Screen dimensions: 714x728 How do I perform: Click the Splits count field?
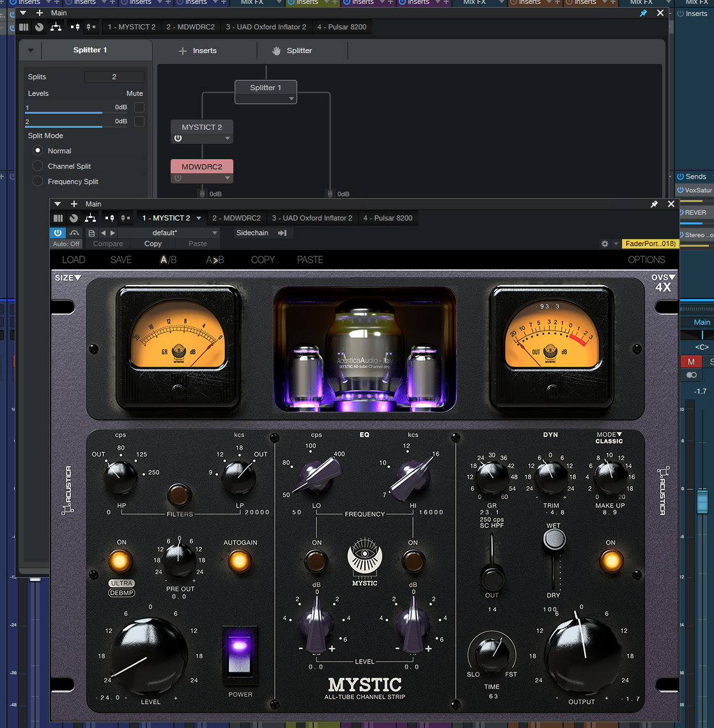coord(114,77)
